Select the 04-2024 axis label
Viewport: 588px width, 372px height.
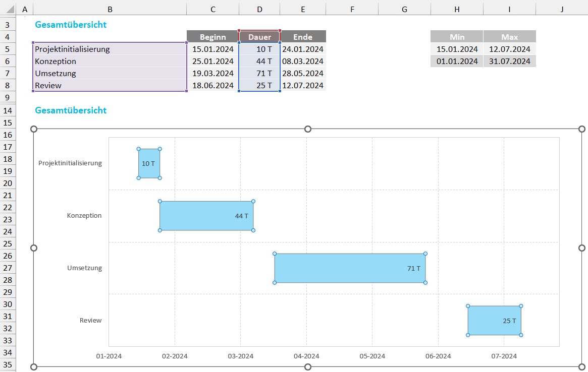point(306,356)
